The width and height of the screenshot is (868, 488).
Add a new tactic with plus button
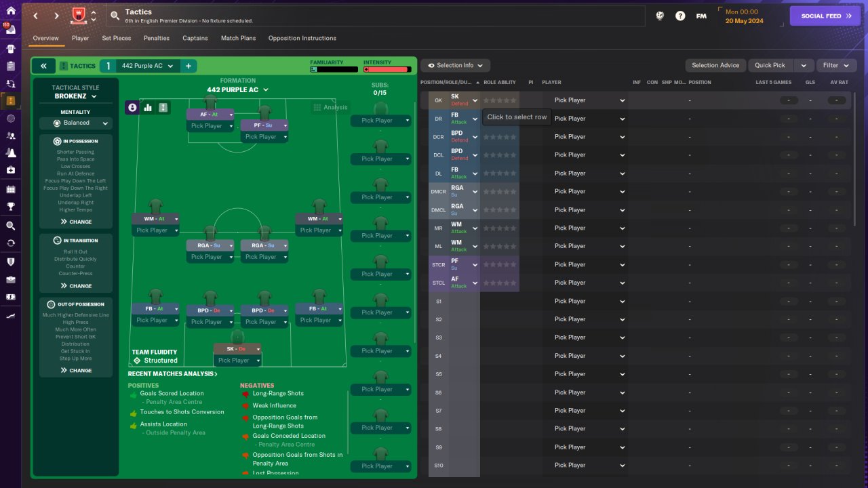[189, 66]
